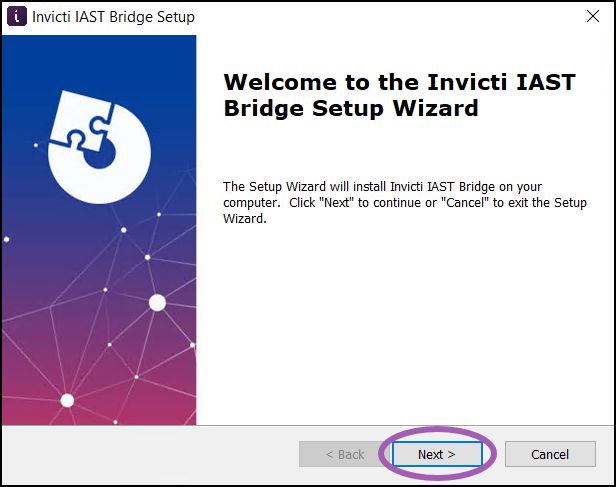616x487 pixels.
Task: Click the Invicti icon in title bar
Action: (x=17, y=17)
